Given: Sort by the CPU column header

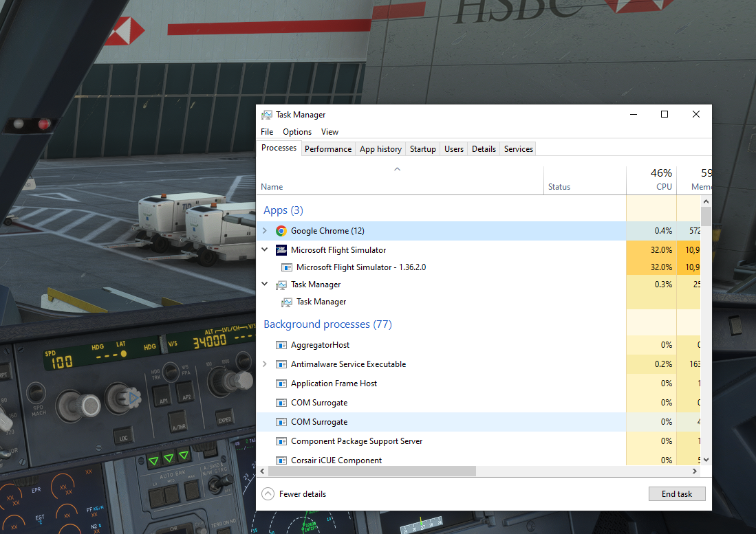Looking at the screenshot, I should point(651,181).
